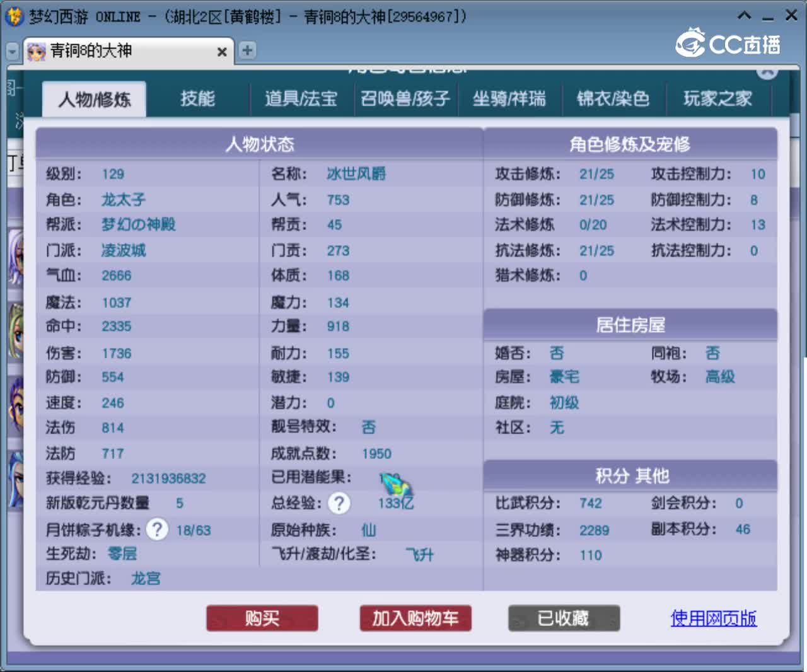This screenshot has width=807, height=672.
Task: Click 加入购物车 button
Action: tap(415, 618)
